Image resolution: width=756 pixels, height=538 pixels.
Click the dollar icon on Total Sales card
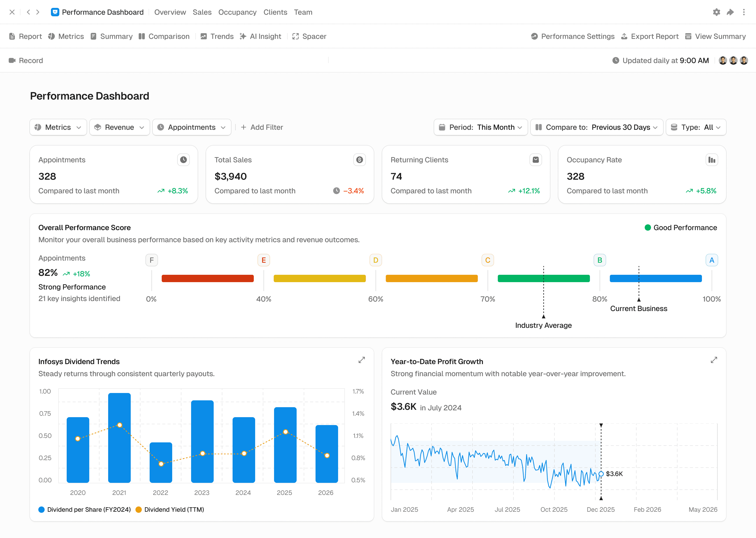[x=359, y=160]
